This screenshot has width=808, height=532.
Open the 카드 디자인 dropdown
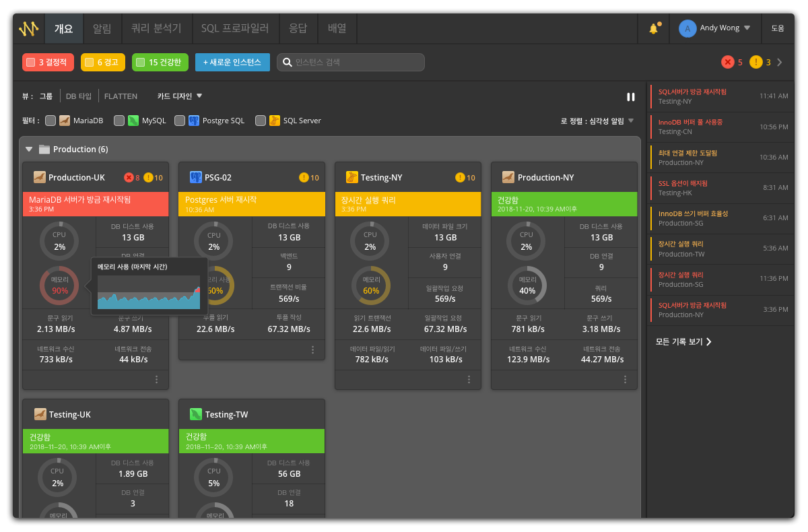[180, 96]
